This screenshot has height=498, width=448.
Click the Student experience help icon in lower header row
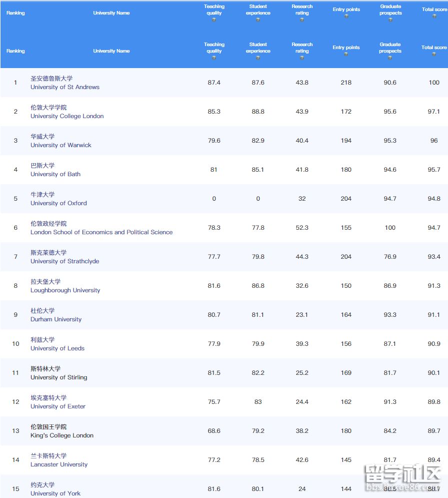point(258,58)
